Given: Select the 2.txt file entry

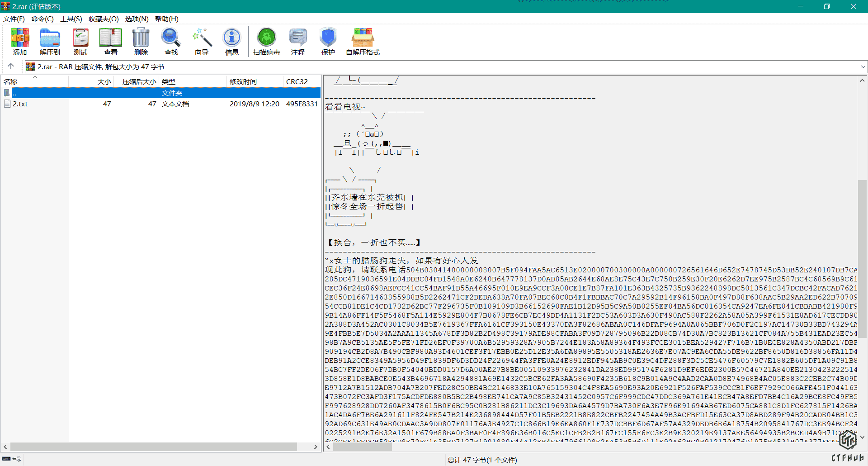Looking at the screenshot, I should (x=20, y=104).
